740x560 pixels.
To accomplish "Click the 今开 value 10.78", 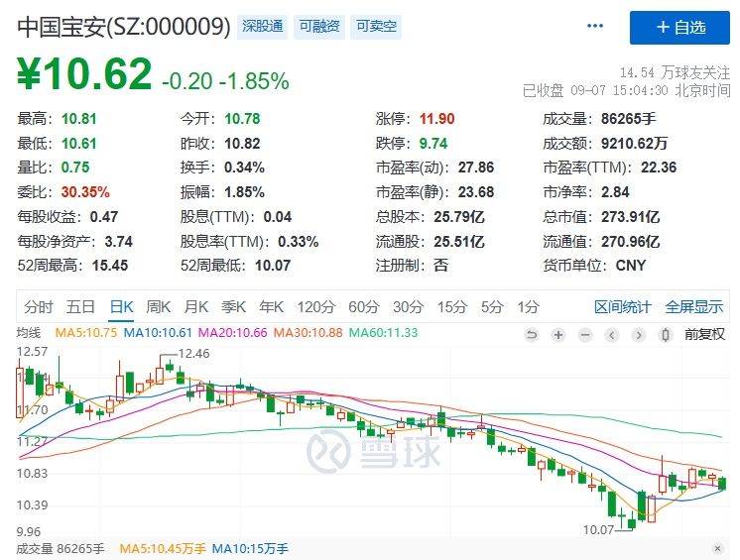I will pyautogui.click(x=242, y=119).
